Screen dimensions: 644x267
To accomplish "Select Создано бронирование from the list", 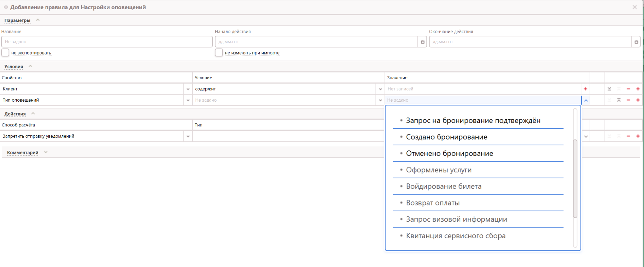I will (446, 137).
